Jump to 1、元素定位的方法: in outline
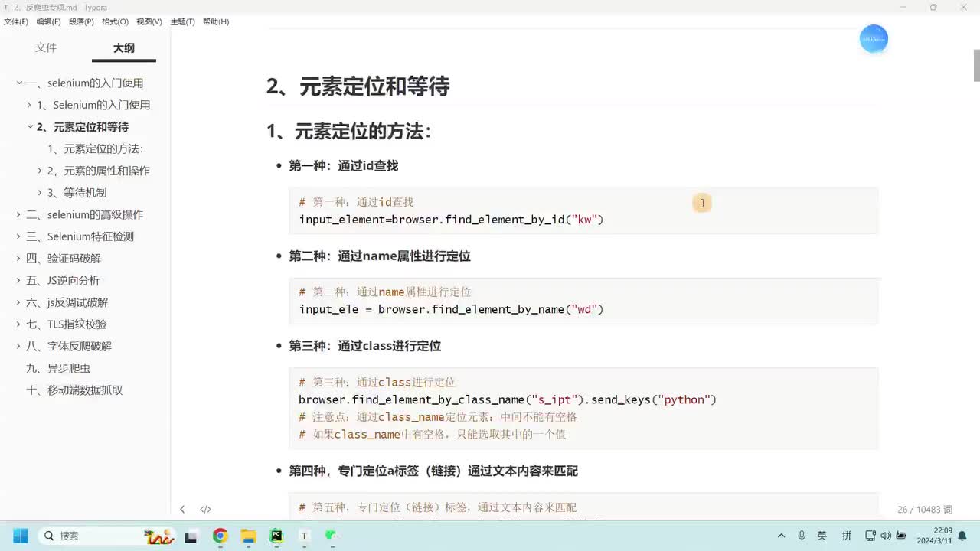This screenshot has height=551, width=980. [x=96, y=148]
